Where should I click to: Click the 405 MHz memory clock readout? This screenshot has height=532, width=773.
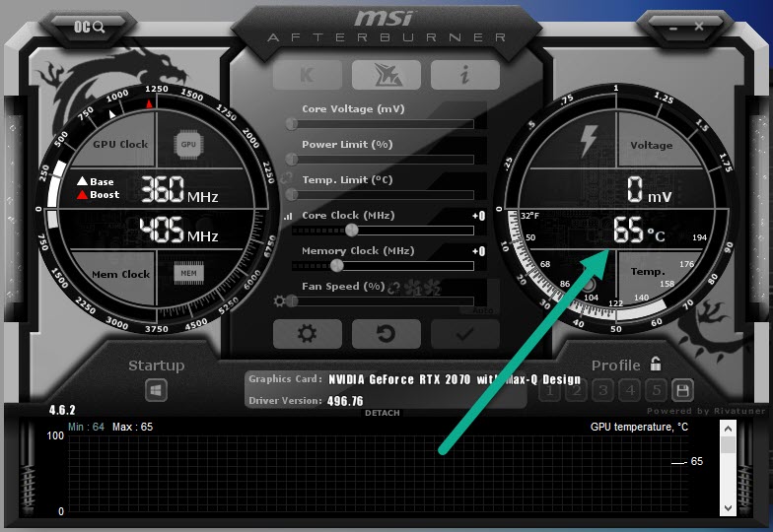tap(178, 231)
